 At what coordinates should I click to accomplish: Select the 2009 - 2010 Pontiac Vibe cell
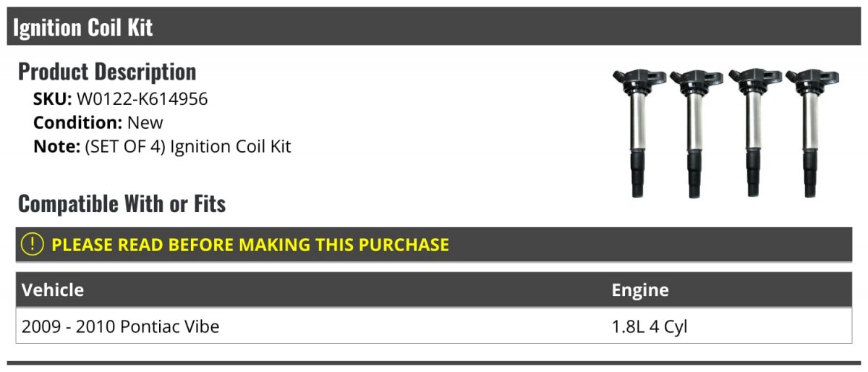click(121, 327)
